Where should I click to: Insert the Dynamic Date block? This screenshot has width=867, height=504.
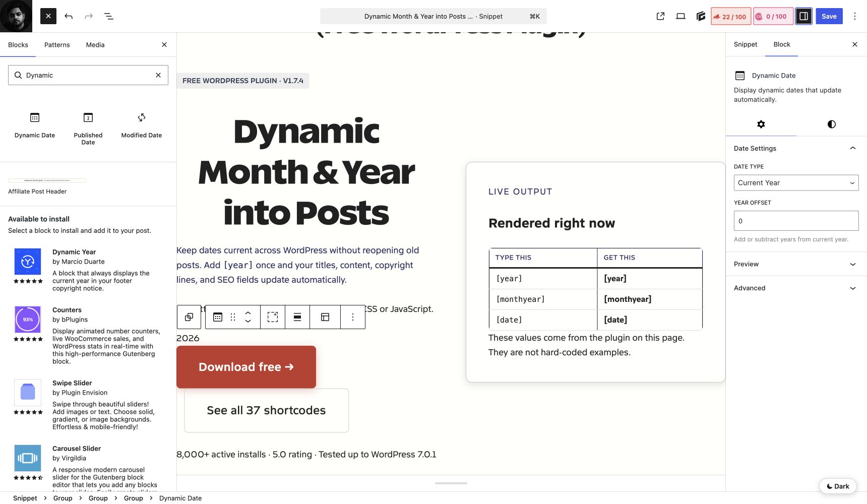tap(35, 125)
